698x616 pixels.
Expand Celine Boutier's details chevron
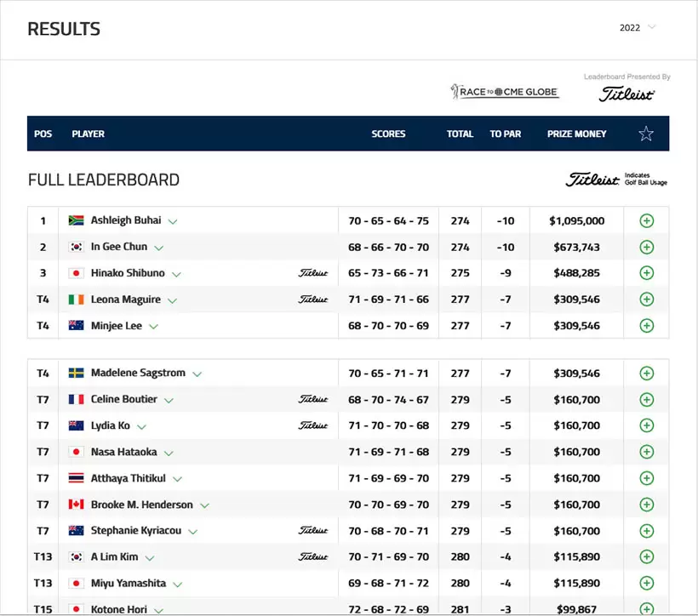click(169, 401)
